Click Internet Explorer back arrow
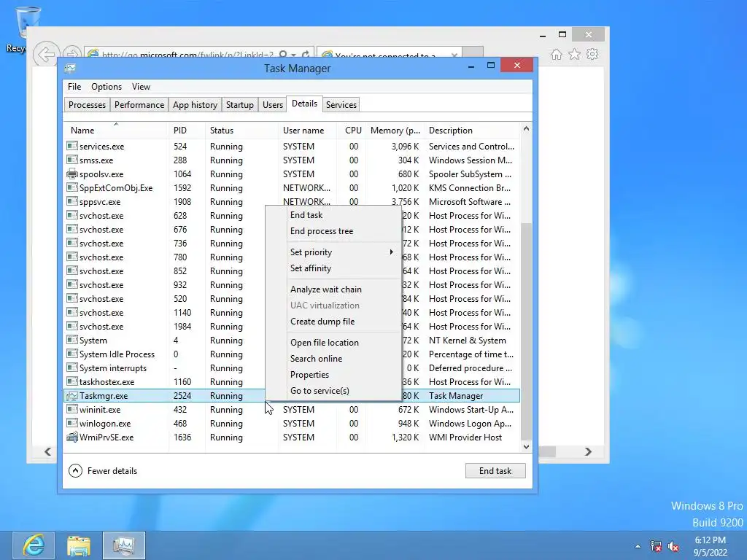Image resolution: width=747 pixels, height=560 pixels. tap(46, 54)
